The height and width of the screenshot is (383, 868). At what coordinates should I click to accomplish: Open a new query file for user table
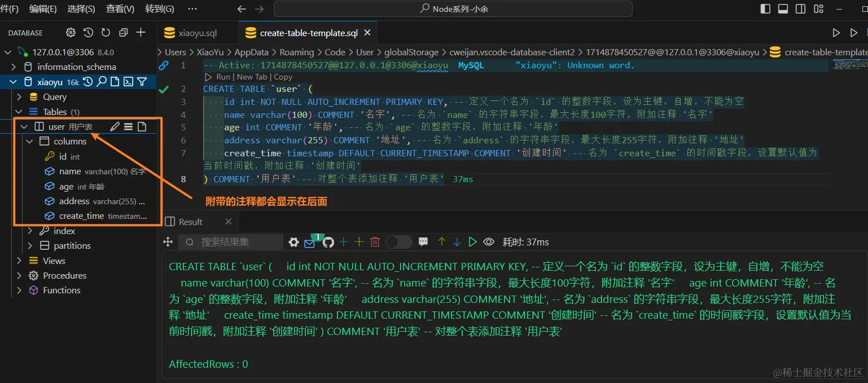tap(142, 126)
